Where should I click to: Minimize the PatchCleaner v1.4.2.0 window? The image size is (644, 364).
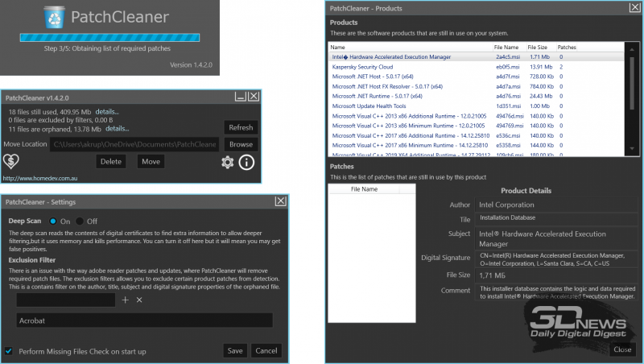(x=240, y=97)
